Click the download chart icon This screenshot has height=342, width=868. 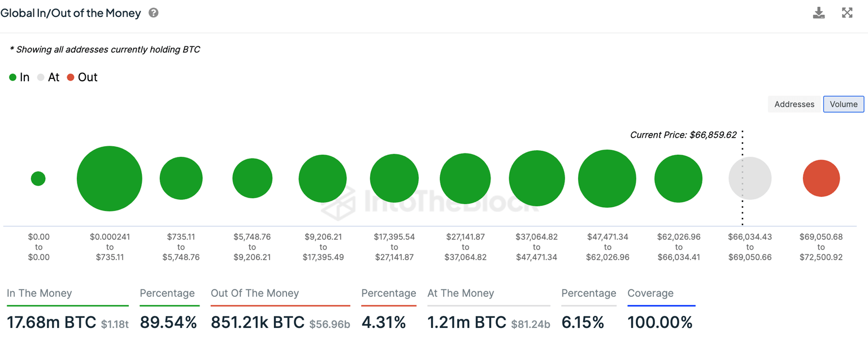[819, 12]
